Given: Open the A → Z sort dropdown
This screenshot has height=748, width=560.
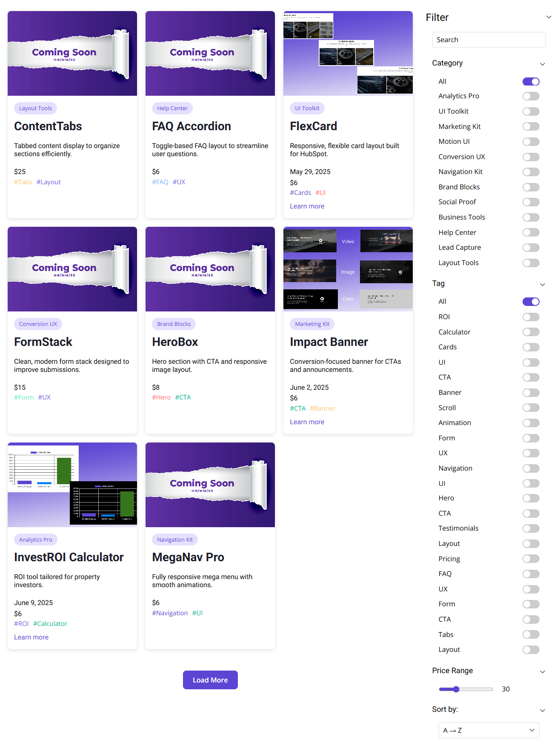Looking at the screenshot, I should 489,730.
